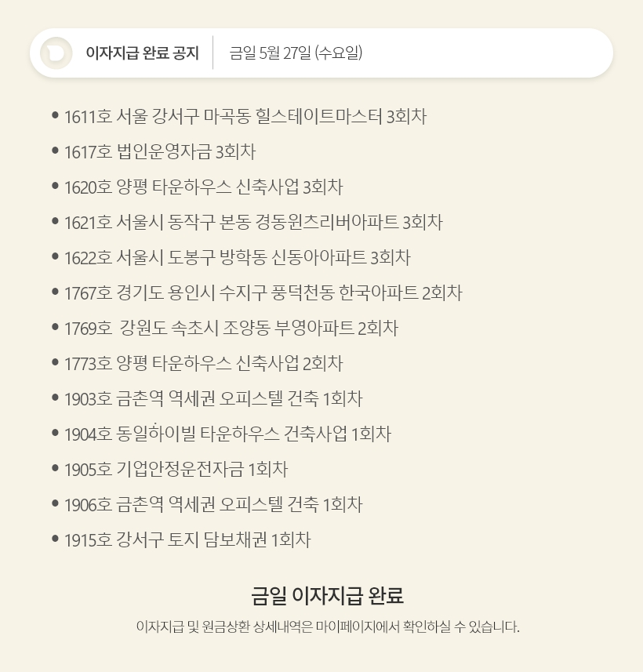Image resolution: width=643 pixels, height=672 pixels.
Task: Click the 마이페이지 details notice text
Action: click(327, 627)
